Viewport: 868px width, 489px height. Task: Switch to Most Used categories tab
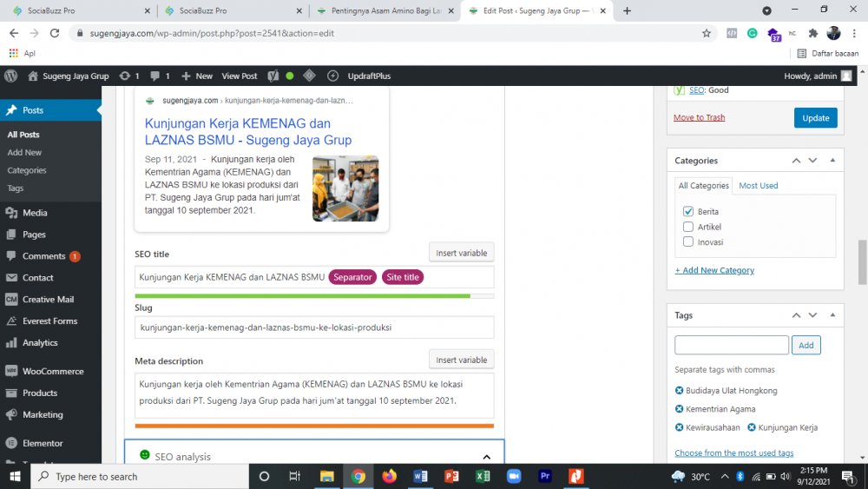[x=759, y=186]
